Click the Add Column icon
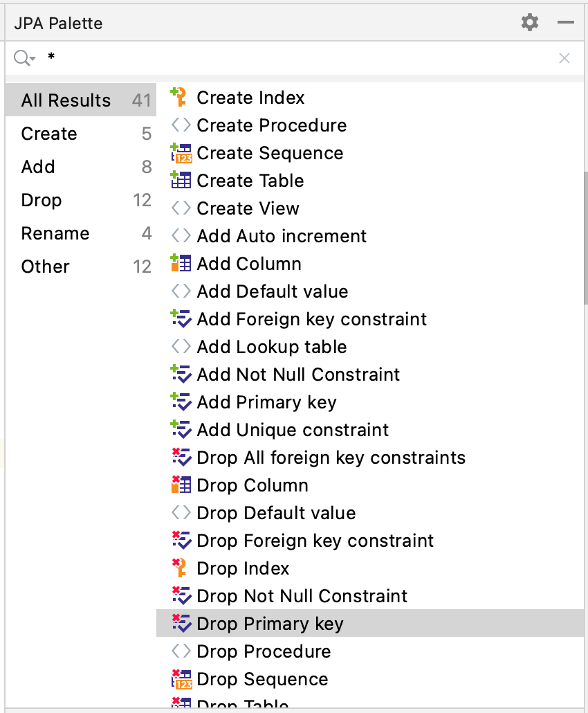The width and height of the screenshot is (588, 713). [x=181, y=263]
